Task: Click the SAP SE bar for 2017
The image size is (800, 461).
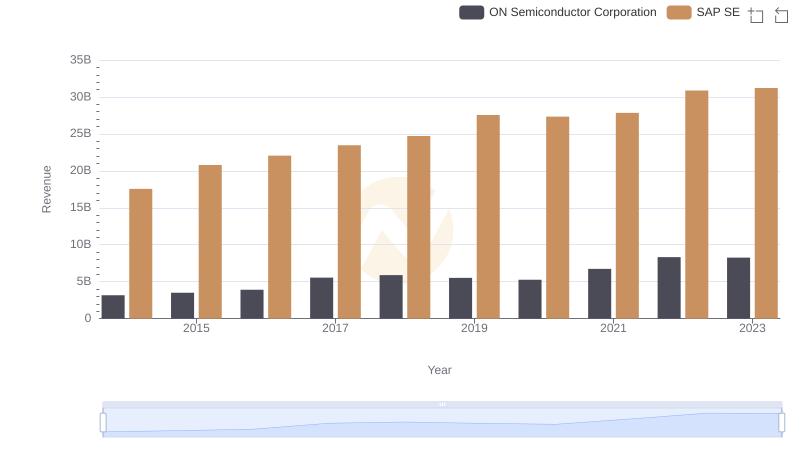Action: click(349, 232)
